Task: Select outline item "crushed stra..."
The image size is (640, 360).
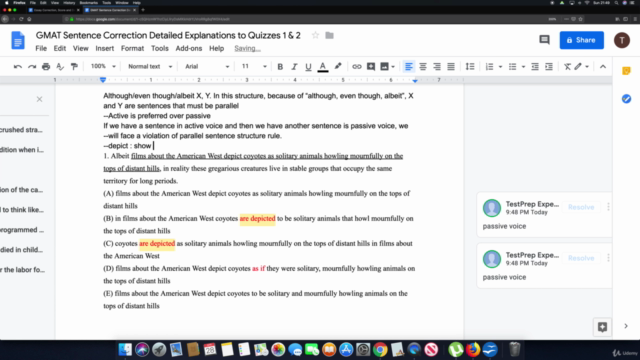Action: point(22,130)
